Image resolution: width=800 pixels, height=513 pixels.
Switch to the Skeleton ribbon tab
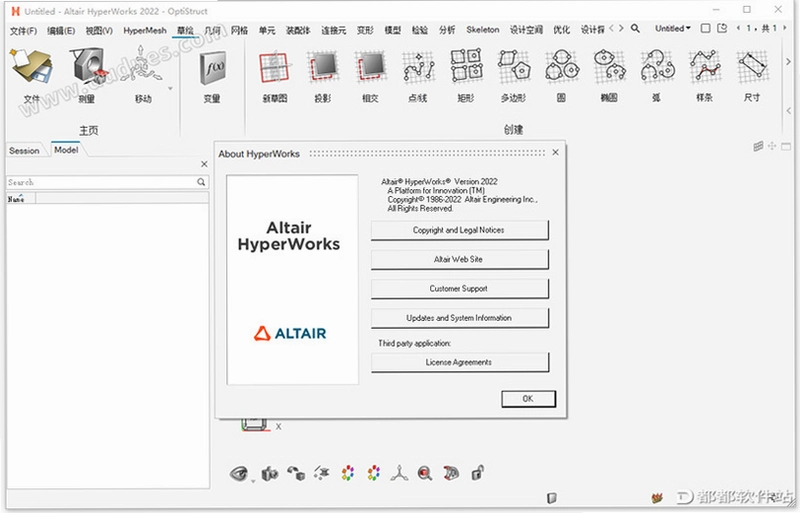pyautogui.click(x=483, y=30)
